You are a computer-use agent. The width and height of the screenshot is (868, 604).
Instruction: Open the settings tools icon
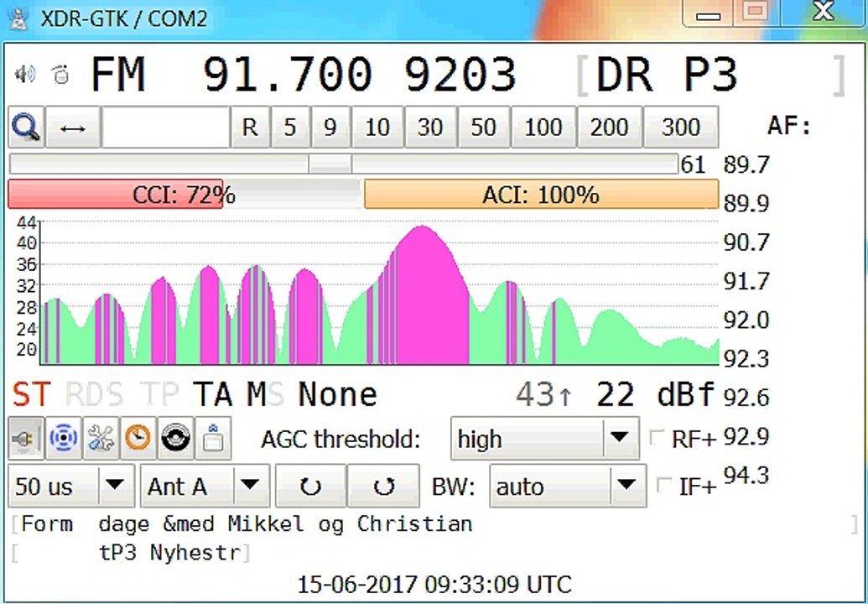[101, 439]
